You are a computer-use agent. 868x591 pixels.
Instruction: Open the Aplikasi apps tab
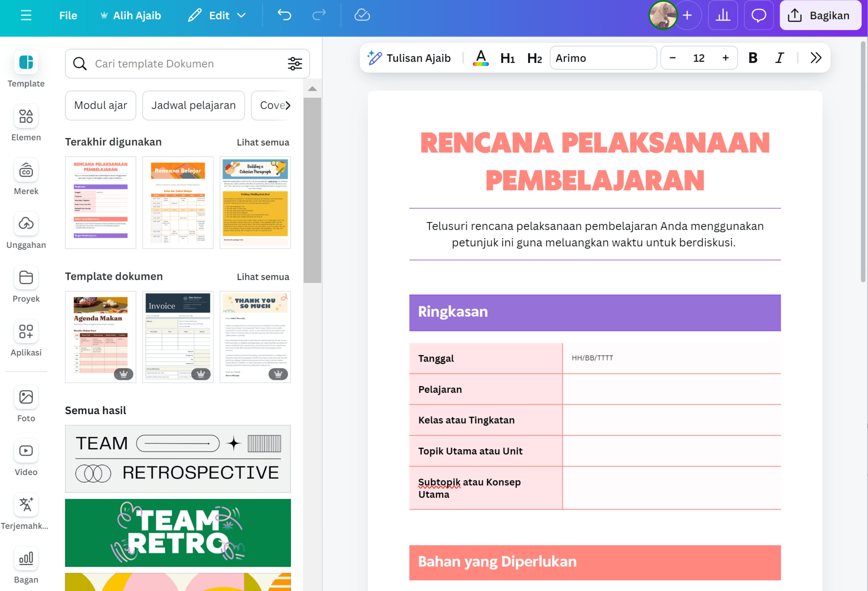(26, 338)
